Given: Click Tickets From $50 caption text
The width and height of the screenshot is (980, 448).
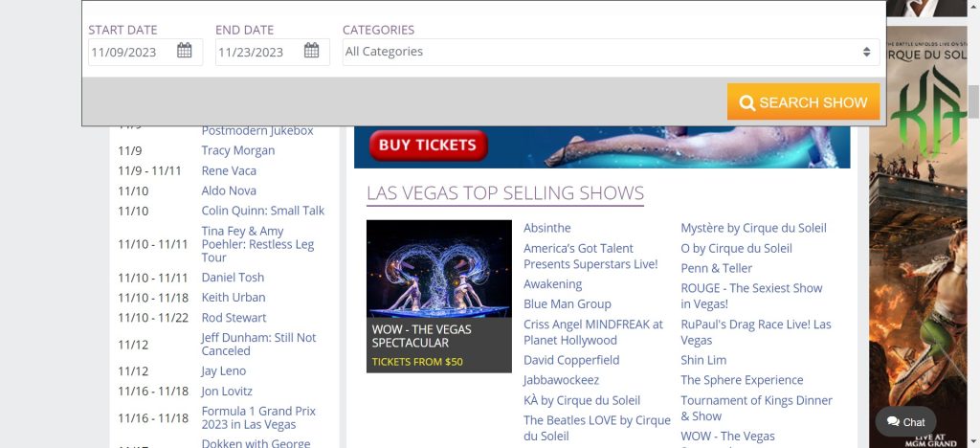Looking at the screenshot, I should [x=417, y=362].
